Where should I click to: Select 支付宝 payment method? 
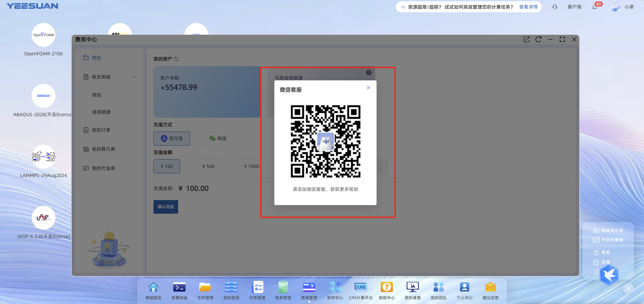tap(172, 138)
